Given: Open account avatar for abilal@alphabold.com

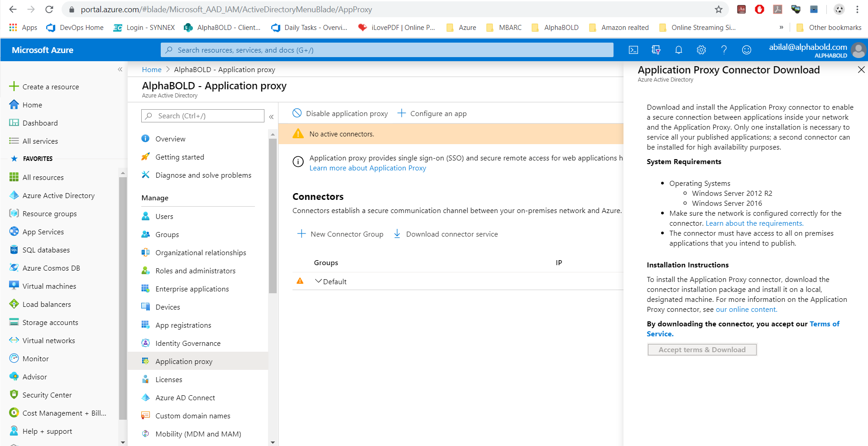Looking at the screenshot, I should 858,50.
